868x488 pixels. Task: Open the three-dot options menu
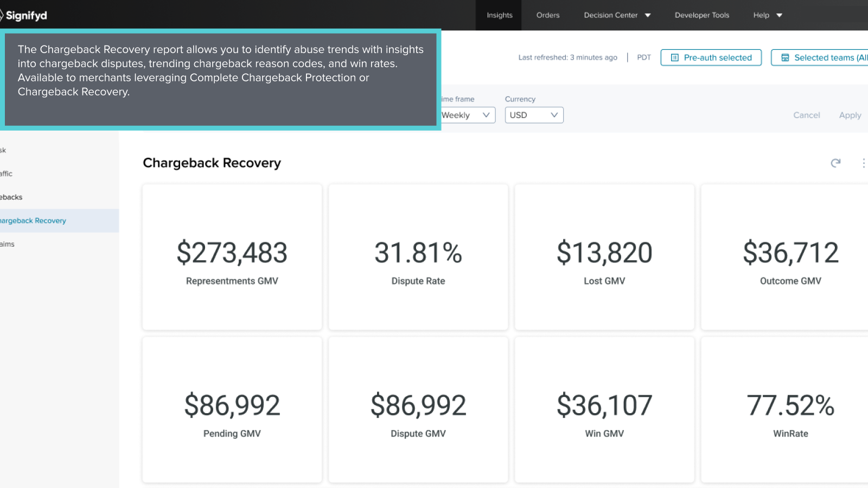coord(863,163)
